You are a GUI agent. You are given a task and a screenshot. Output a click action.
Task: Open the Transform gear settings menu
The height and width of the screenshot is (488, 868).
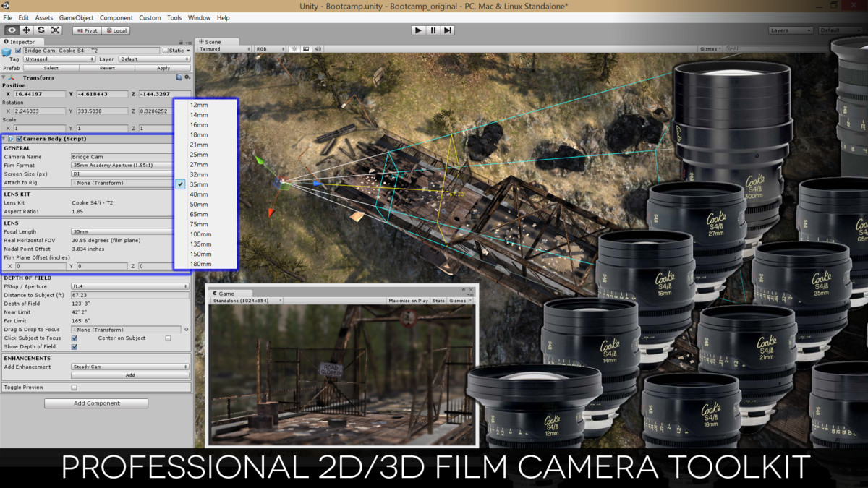(x=187, y=77)
